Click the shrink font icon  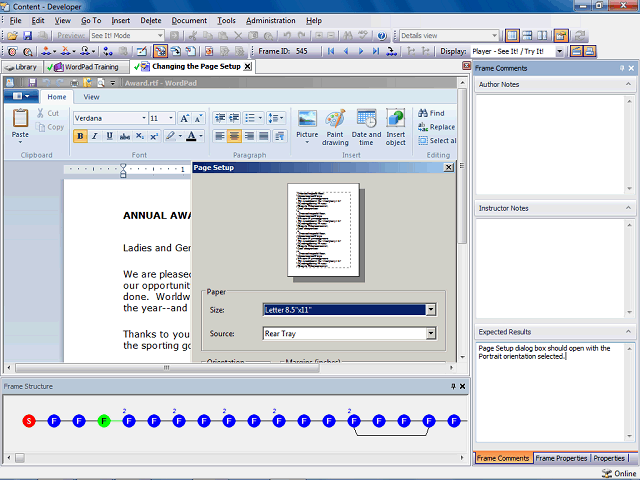[x=198, y=118]
